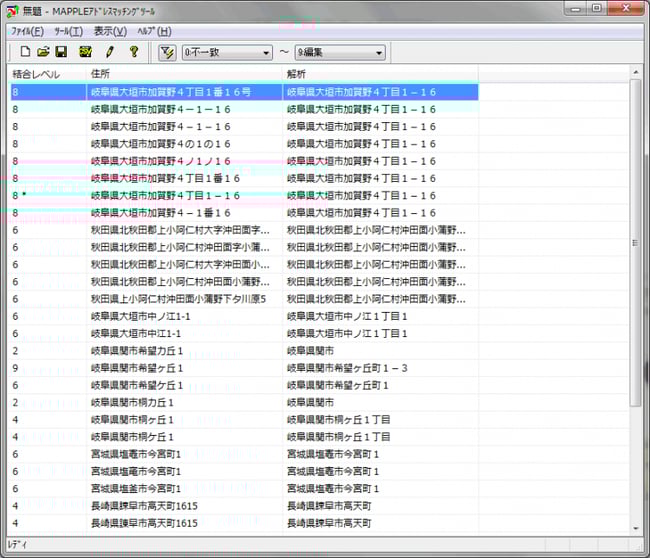The height and width of the screenshot is (558, 650).
Task: Click the Open folder toolbar icon
Action: coord(43,52)
